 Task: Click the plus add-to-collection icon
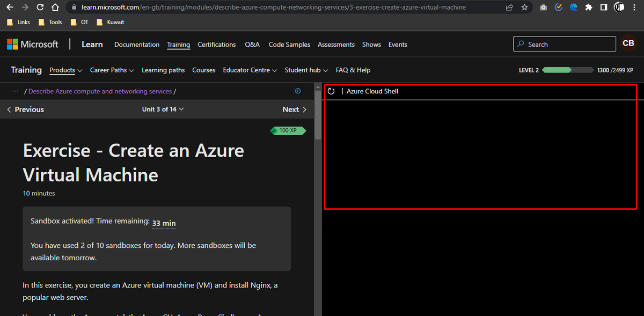point(298,91)
